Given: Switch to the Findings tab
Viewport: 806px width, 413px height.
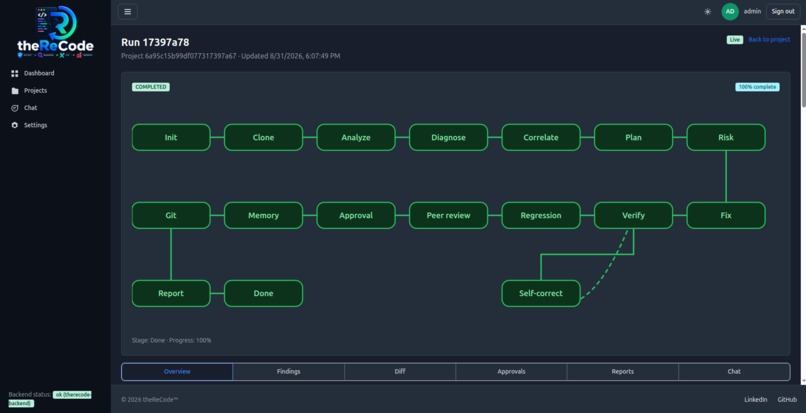Looking at the screenshot, I should click(x=289, y=371).
